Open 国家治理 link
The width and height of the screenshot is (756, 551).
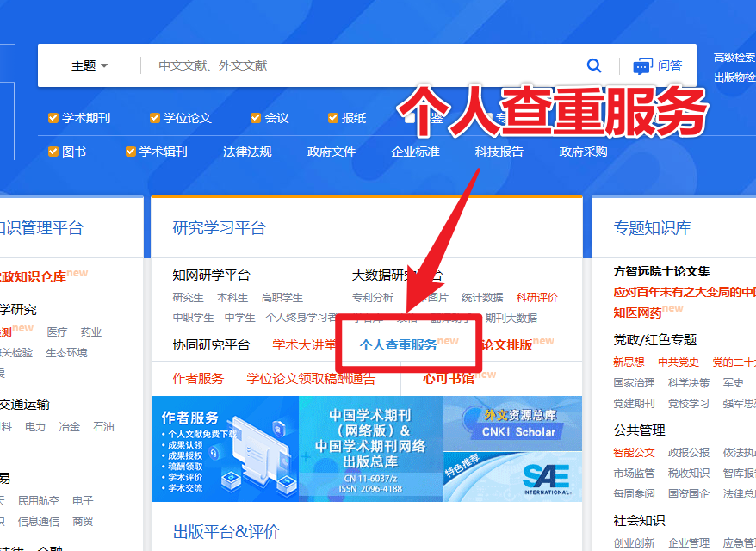point(634,383)
